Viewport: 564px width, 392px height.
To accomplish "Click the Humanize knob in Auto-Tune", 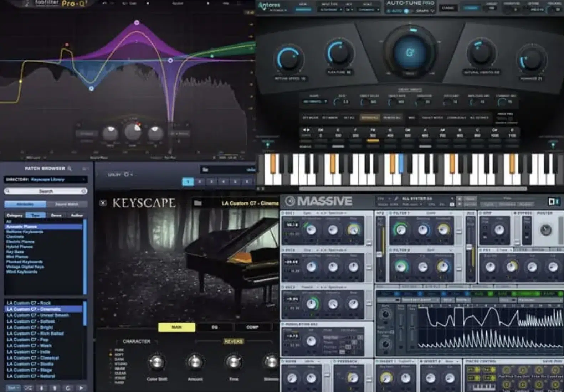I will [531, 60].
